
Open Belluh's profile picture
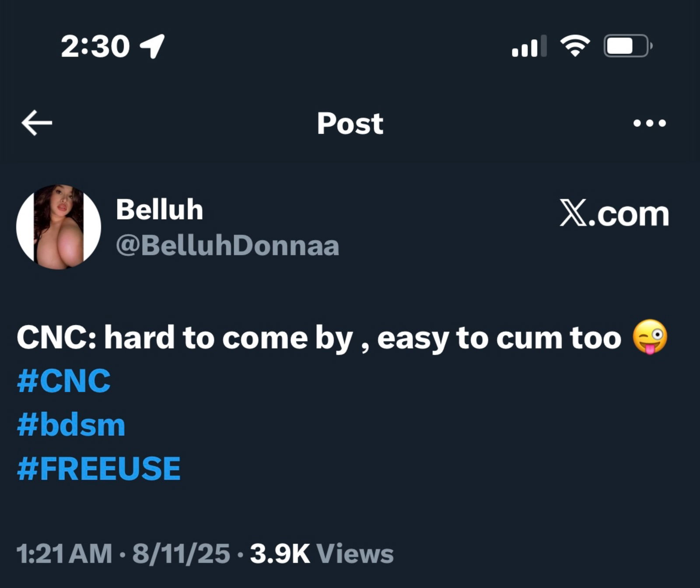[x=59, y=227]
